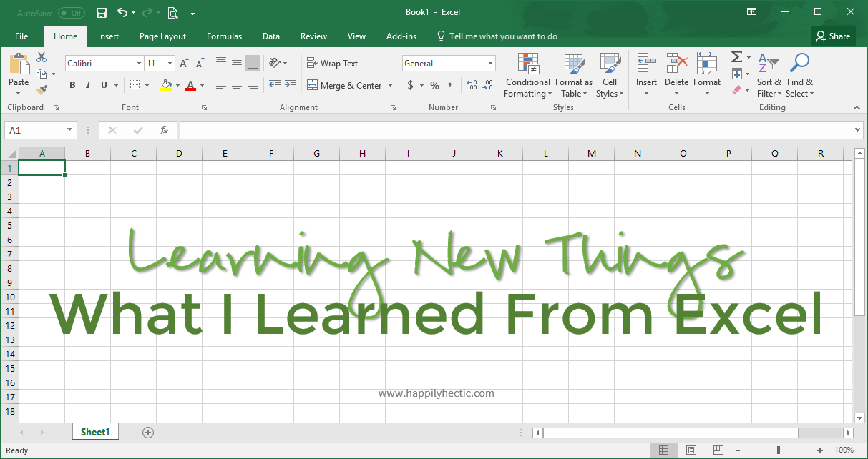The image size is (868, 459).
Task: Click the Insert Function fx icon
Action: click(164, 130)
